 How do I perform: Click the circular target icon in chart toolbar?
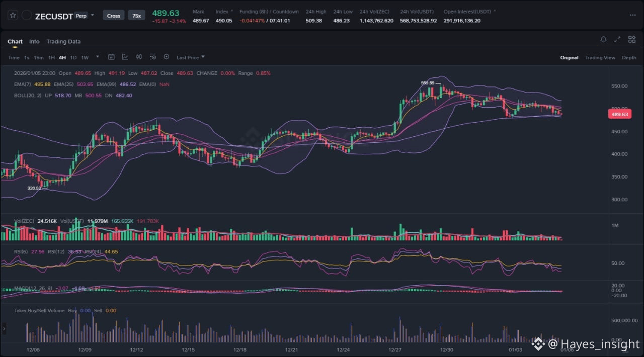point(167,57)
